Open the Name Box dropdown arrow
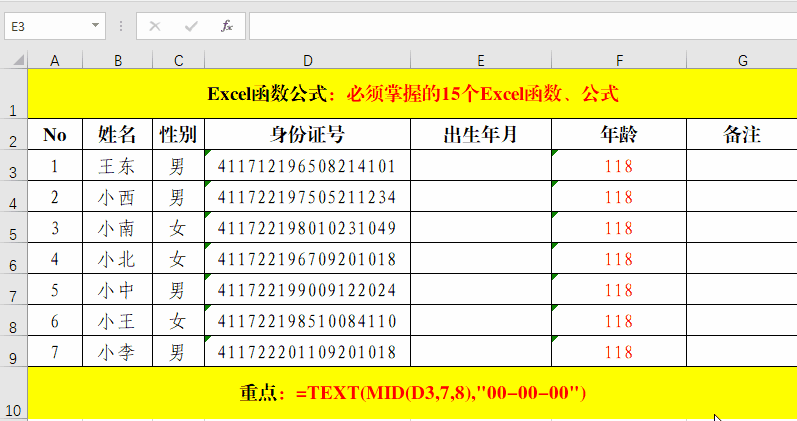Screen dimensions: 797x421 95,26
